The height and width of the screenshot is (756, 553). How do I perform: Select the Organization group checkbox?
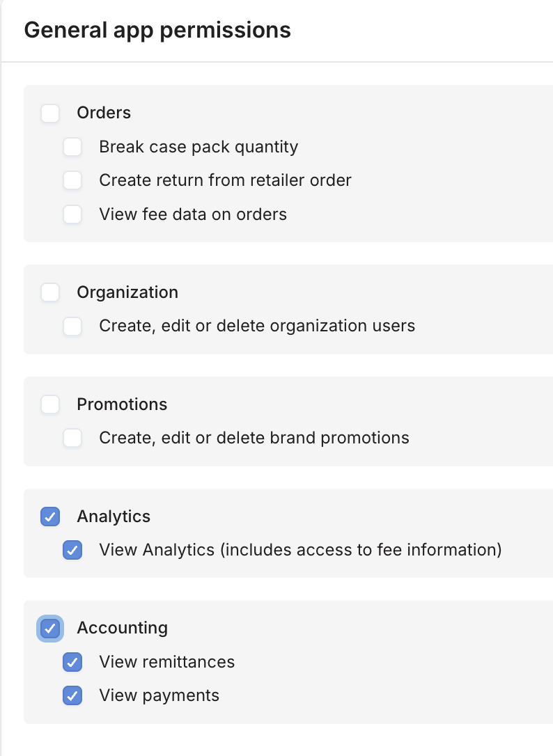(50, 292)
